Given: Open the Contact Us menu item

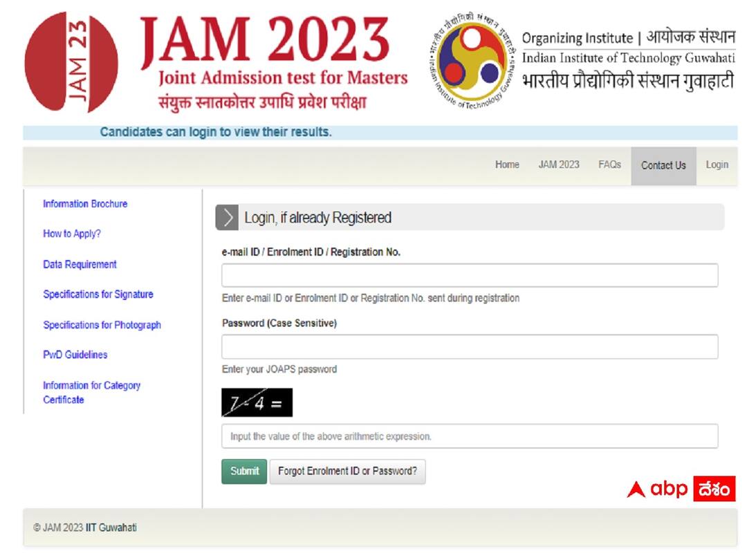Looking at the screenshot, I should tap(663, 165).
